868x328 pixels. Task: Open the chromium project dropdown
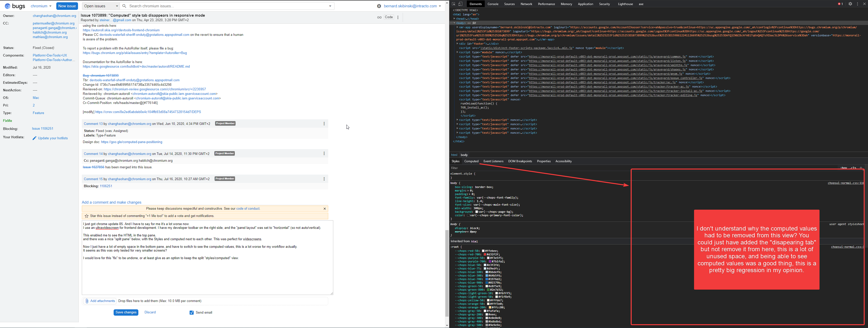coord(41,6)
